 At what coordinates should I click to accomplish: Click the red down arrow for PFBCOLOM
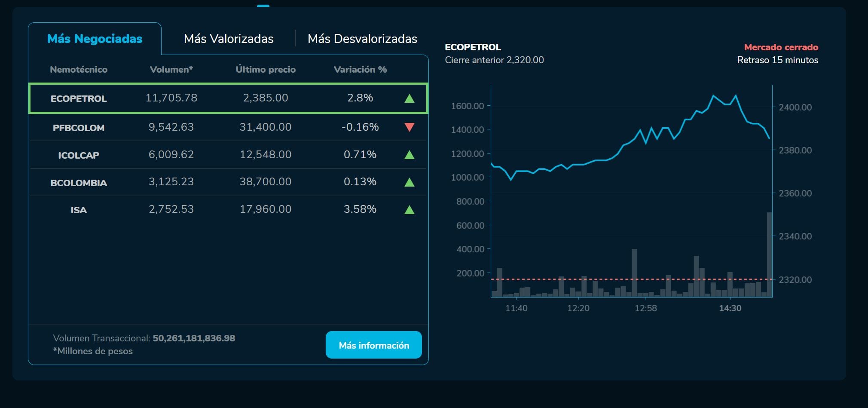pyautogui.click(x=409, y=127)
